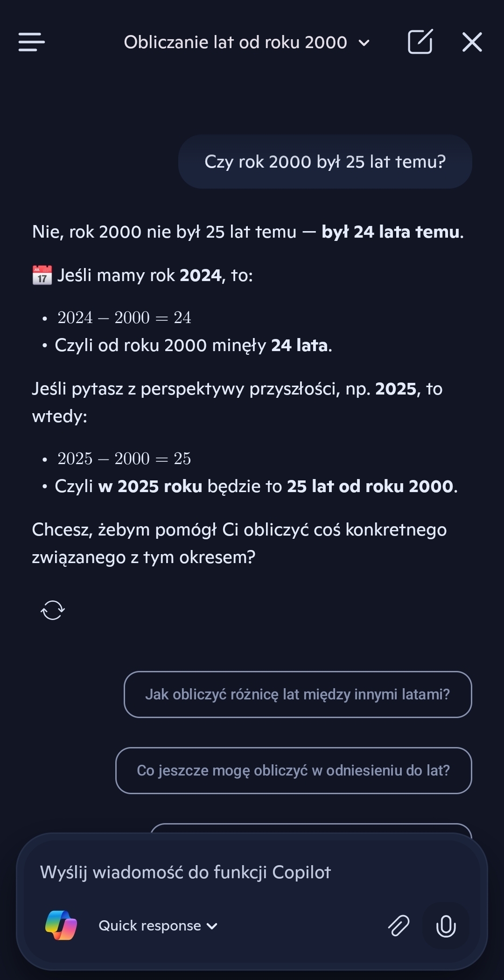Choose suggestion "Co jeszcze mogę obliczyć w odniesieniu do lat?"
This screenshot has height=980, width=504.
coord(293,770)
